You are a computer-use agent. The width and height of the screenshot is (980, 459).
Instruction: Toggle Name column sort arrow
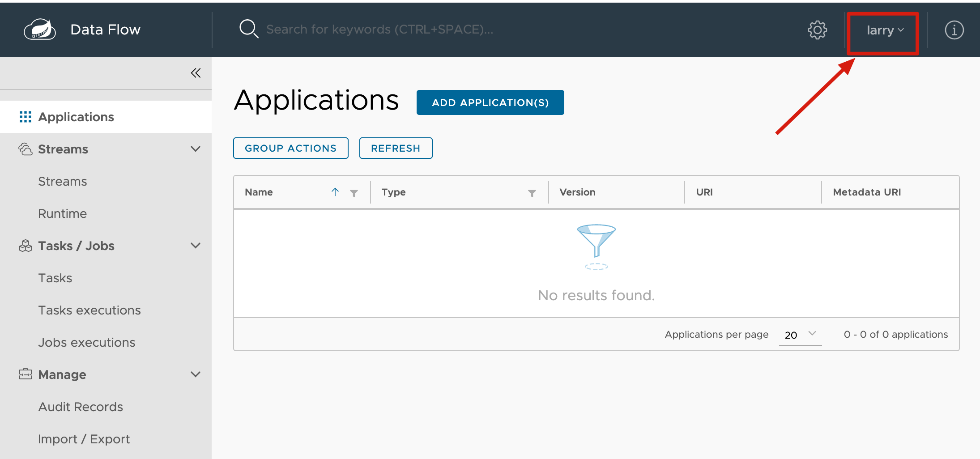coord(335,192)
